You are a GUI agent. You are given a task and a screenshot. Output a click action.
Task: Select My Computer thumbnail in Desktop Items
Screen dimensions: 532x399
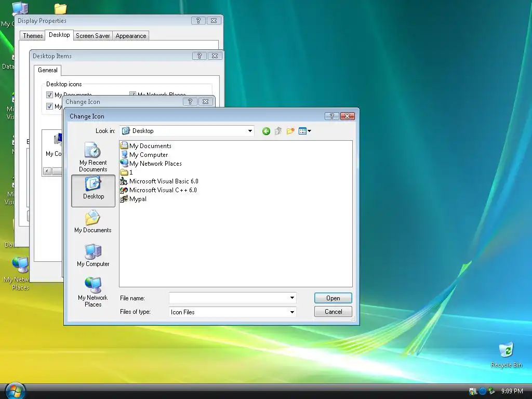pyautogui.click(x=54, y=145)
